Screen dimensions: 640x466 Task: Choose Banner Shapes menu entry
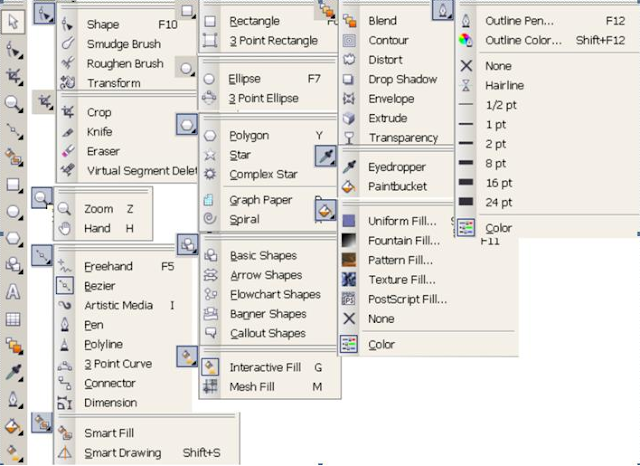[268, 314]
